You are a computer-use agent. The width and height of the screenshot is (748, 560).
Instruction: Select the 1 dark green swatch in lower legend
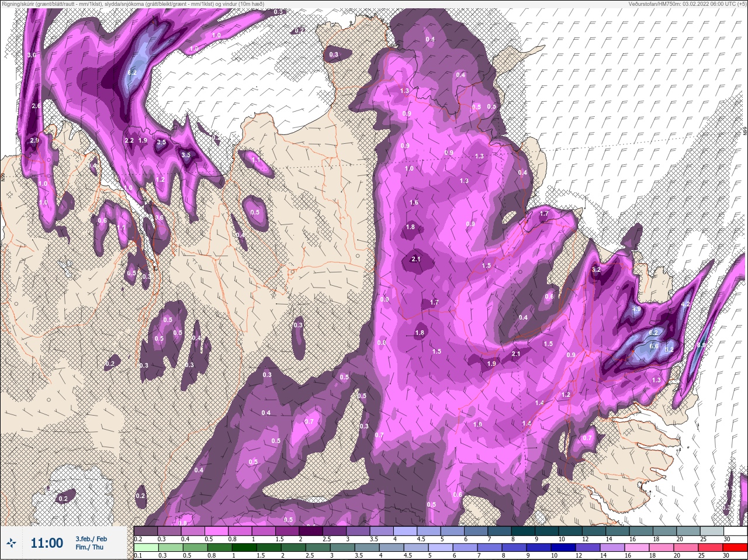[x=244, y=548]
